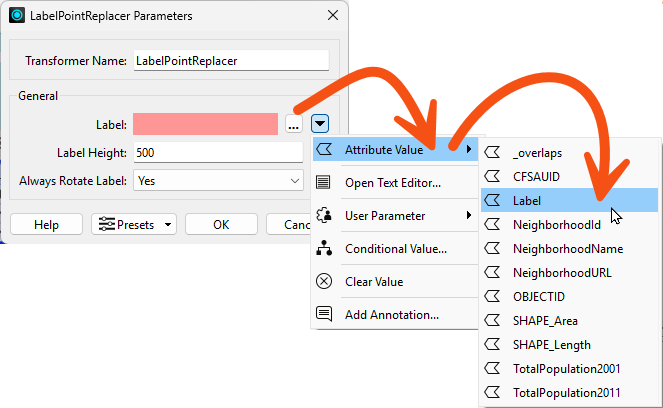Select Attribute Value menu entry
Image resolution: width=663 pixels, height=408 pixels.
click(395, 149)
